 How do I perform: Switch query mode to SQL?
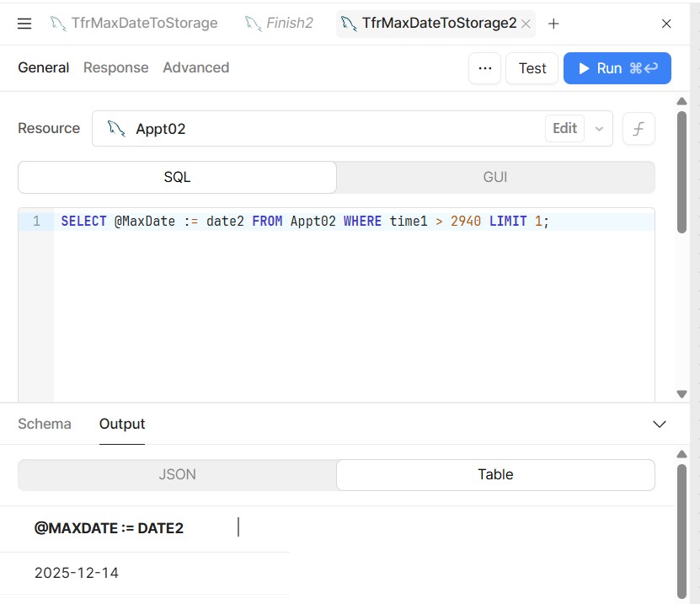pyautogui.click(x=177, y=177)
